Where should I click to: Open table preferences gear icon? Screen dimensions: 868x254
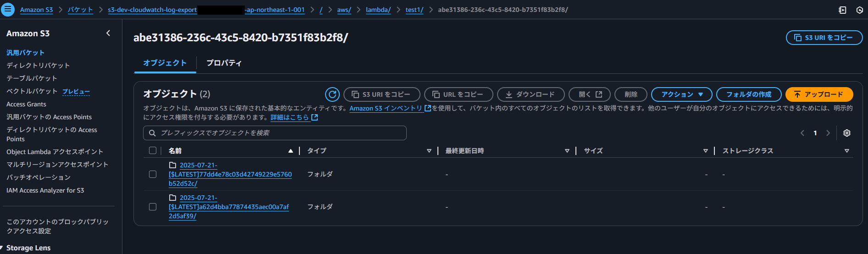(847, 133)
